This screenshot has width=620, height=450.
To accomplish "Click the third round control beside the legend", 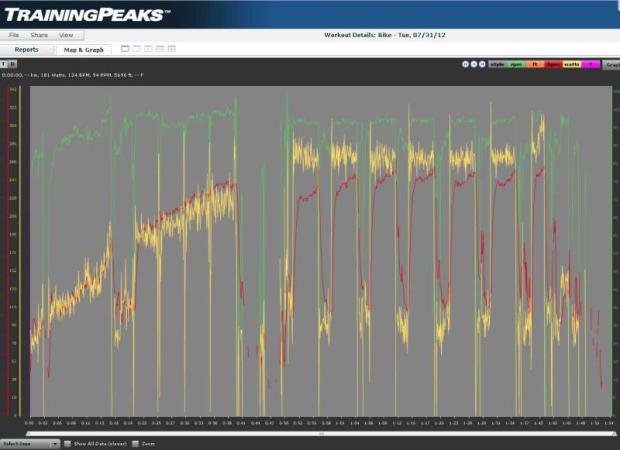I will click(x=482, y=64).
